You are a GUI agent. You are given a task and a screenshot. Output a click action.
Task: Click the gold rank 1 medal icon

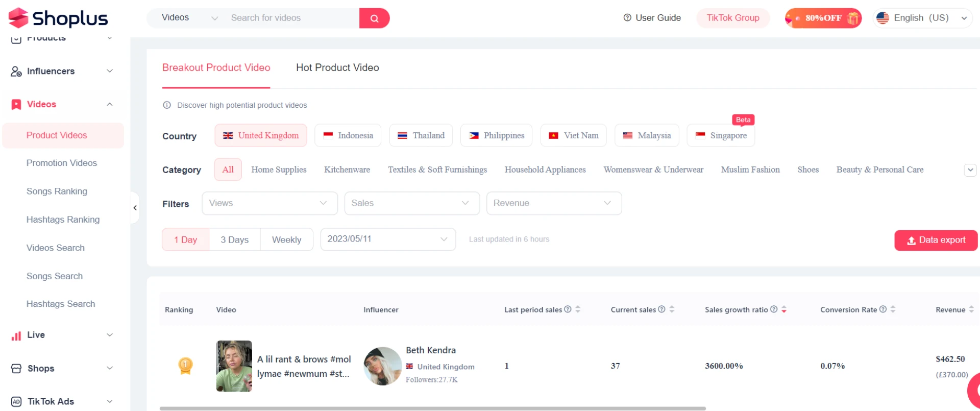click(185, 366)
